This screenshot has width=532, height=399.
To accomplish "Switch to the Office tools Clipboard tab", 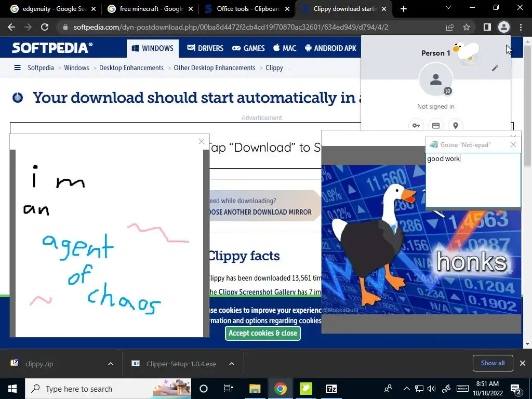I will coord(247,9).
